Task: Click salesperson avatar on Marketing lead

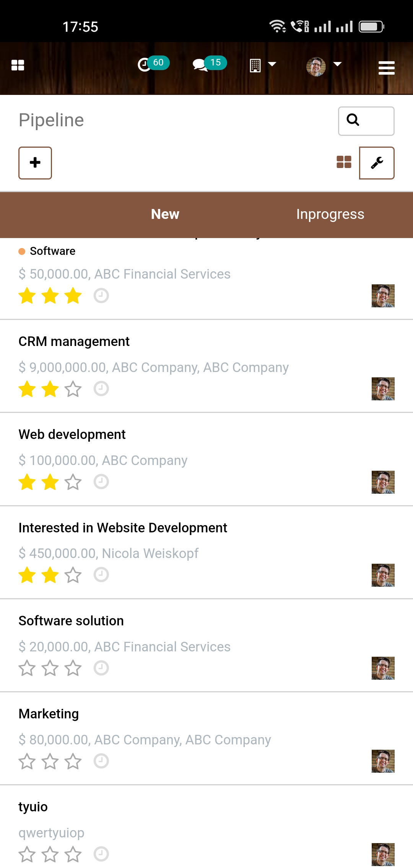Action: click(383, 761)
